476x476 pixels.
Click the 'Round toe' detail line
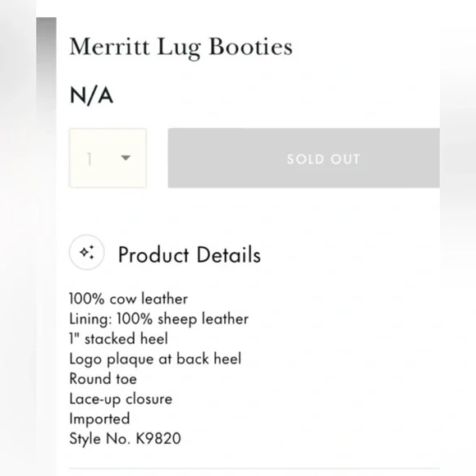coord(103,379)
